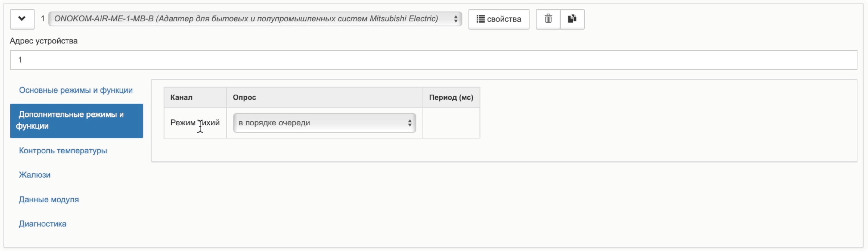Click the Канал column header
Image resolution: width=868 pixels, height=251 pixels.
[x=181, y=98]
